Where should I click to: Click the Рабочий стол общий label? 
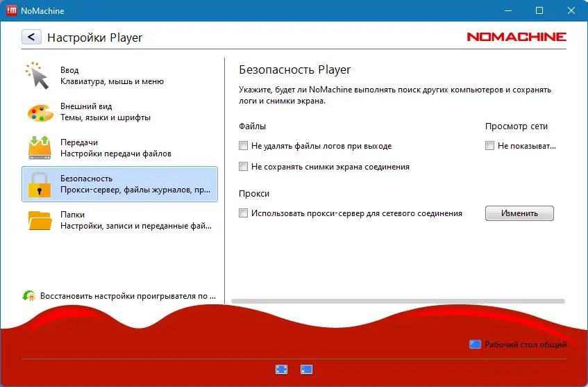[x=526, y=344]
